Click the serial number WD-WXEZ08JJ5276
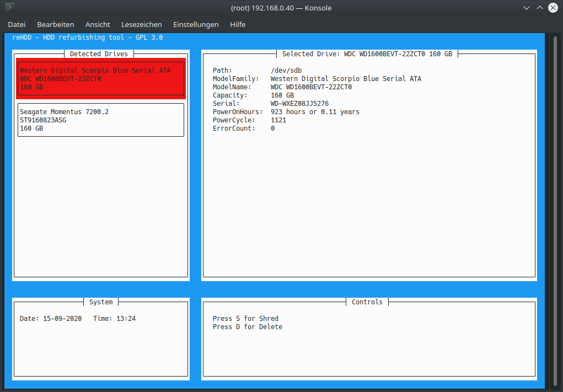 click(299, 104)
